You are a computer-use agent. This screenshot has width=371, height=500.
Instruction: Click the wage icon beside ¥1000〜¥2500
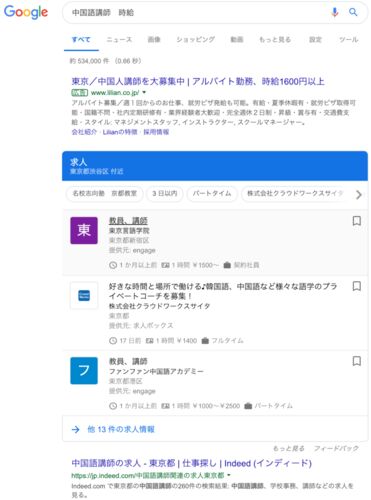pyautogui.click(x=165, y=406)
